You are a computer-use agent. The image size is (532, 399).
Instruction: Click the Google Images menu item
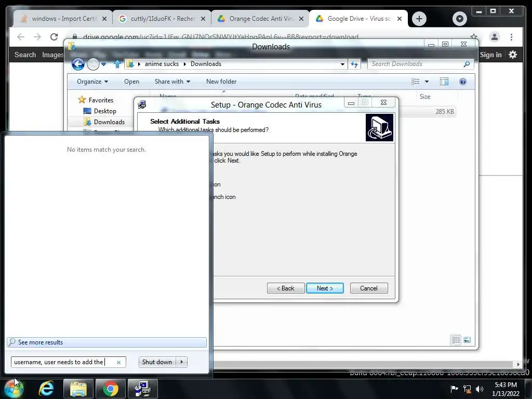pos(52,55)
